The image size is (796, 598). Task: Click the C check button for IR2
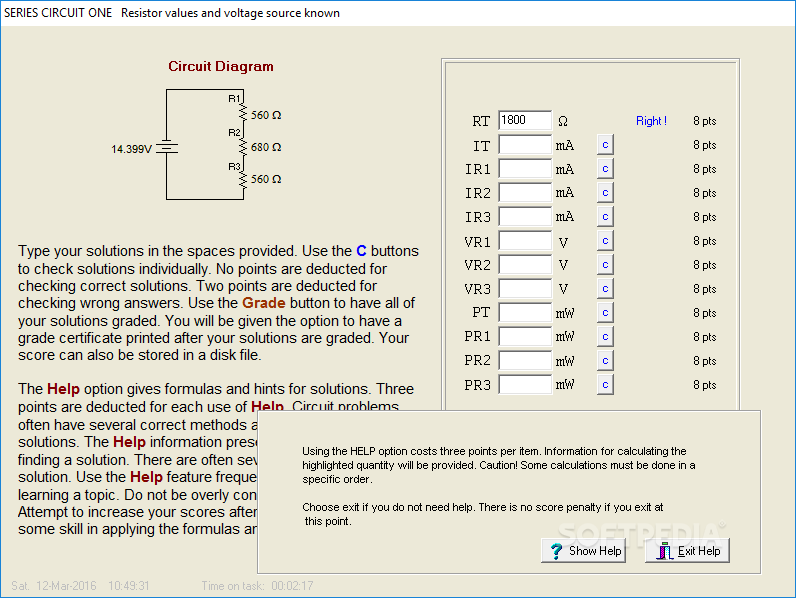[x=605, y=192]
